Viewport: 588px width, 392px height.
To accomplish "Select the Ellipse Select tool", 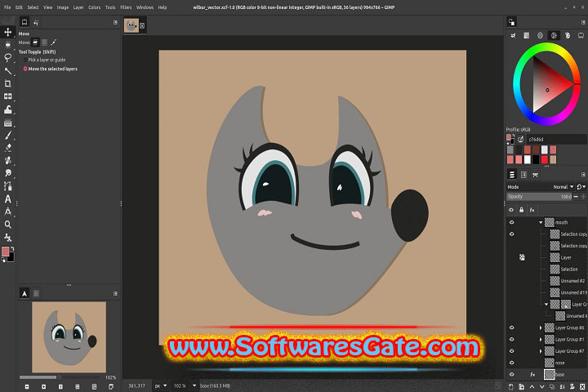I will point(7,45).
